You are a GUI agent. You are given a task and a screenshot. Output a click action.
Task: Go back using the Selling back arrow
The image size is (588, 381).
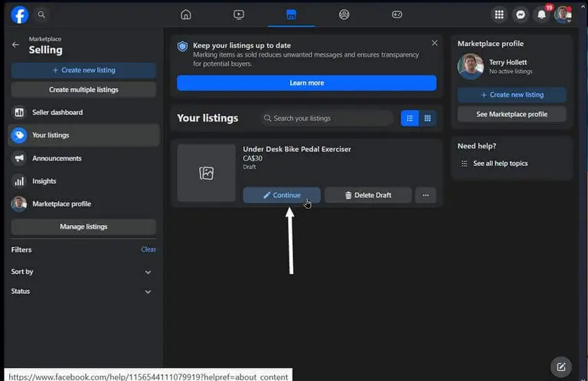pyautogui.click(x=15, y=44)
